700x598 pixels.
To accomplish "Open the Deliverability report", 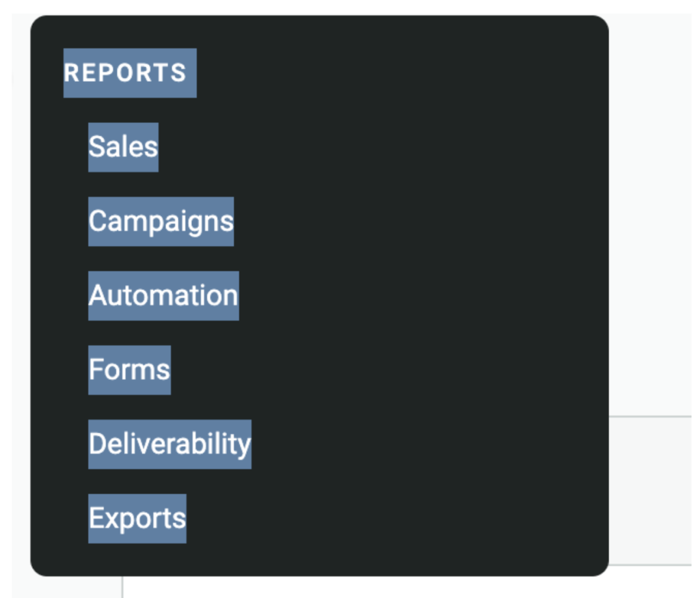I will pos(170,444).
